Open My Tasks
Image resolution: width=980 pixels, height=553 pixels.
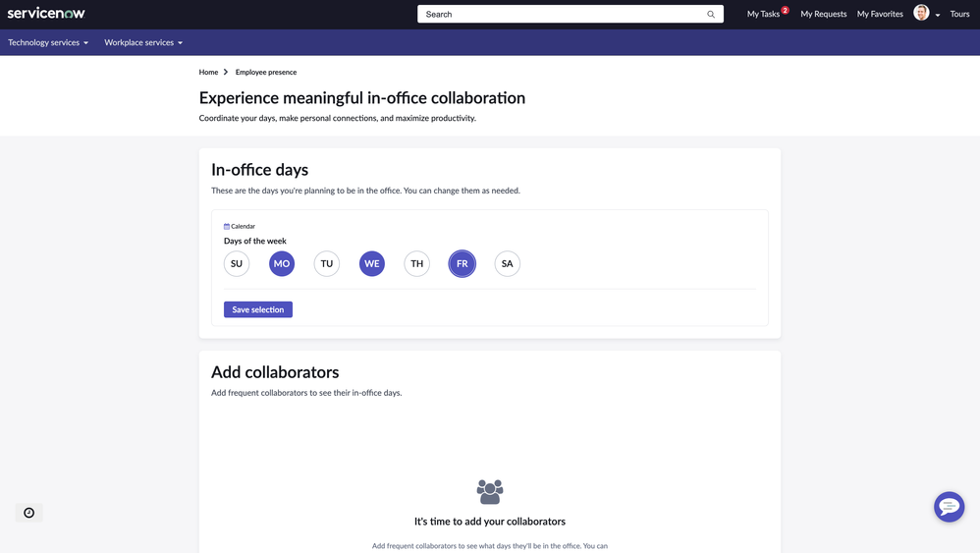763,14
